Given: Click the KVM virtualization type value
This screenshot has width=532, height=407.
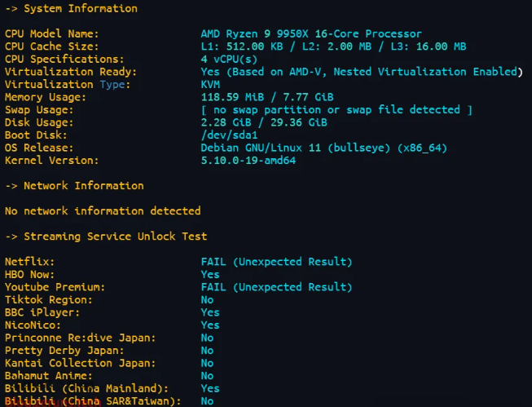Looking at the screenshot, I should tap(210, 85).
